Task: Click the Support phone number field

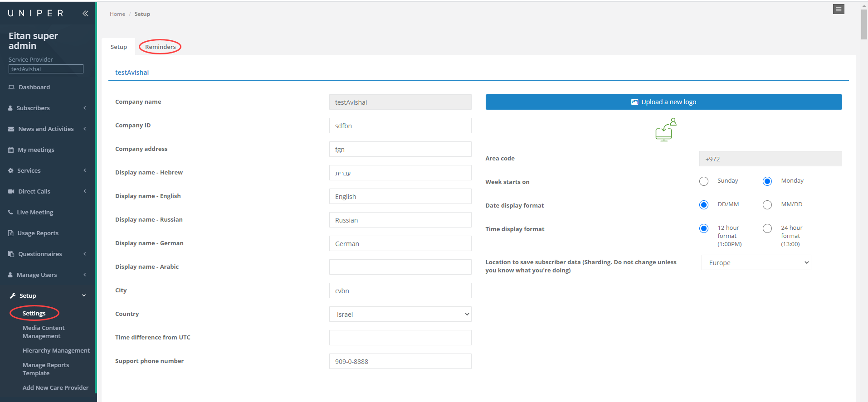Action: point(400,362)
